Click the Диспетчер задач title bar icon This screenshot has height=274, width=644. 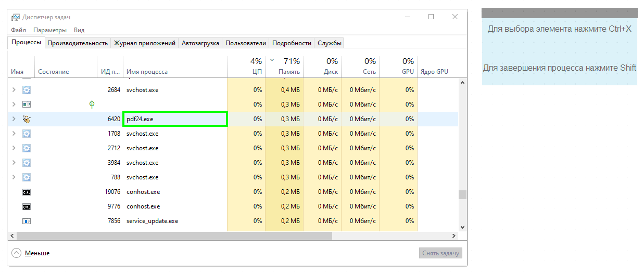point(16,17)
